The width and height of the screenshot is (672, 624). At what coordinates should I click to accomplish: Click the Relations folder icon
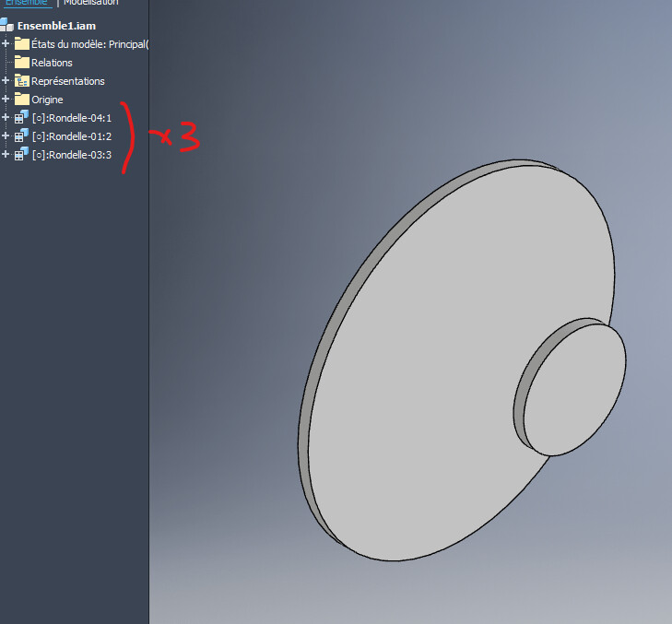(x=22, y=63)
